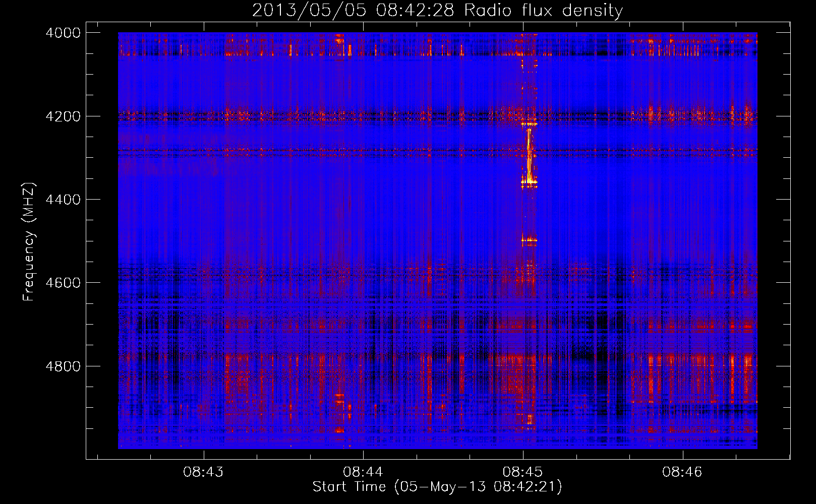Select the 08:43 time axis label
The image size is (816, 504).
(203, 472)
